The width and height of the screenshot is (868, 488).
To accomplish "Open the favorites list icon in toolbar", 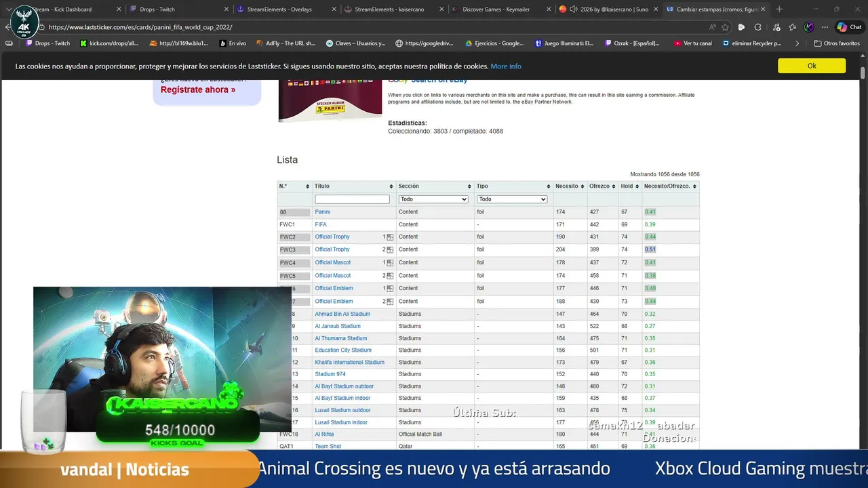I will click(792, 27).
